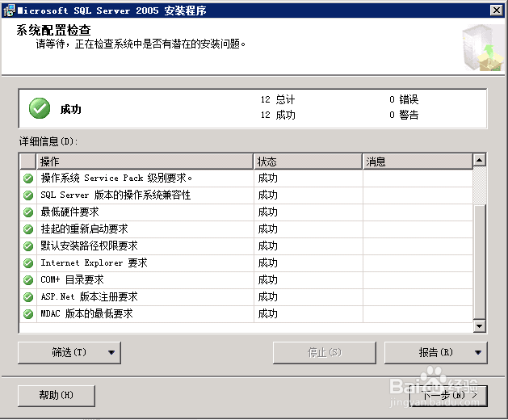Close the SQL Server 2005 setup window
Viewport: 508px width, 420px height.
point(497,10)
